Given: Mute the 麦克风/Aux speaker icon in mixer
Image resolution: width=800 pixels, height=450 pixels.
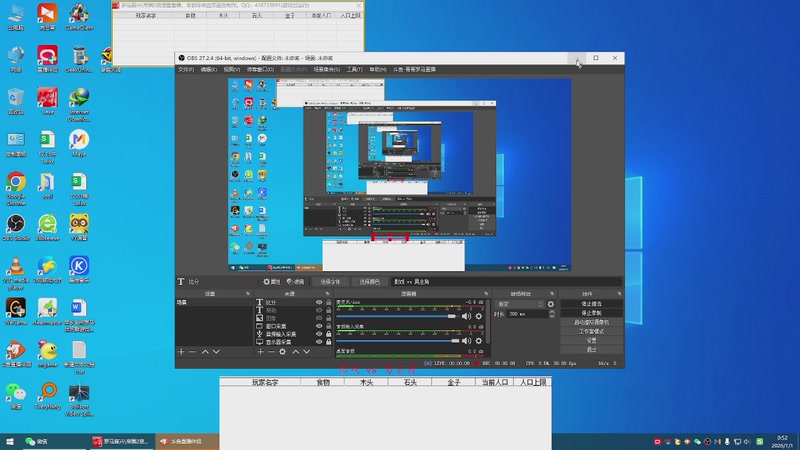Looking at the screenshot, I should [x=466, y=316].
